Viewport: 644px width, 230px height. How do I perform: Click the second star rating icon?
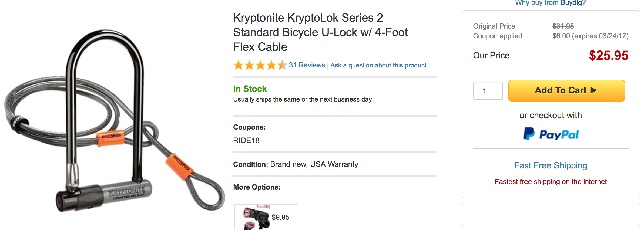250,65
